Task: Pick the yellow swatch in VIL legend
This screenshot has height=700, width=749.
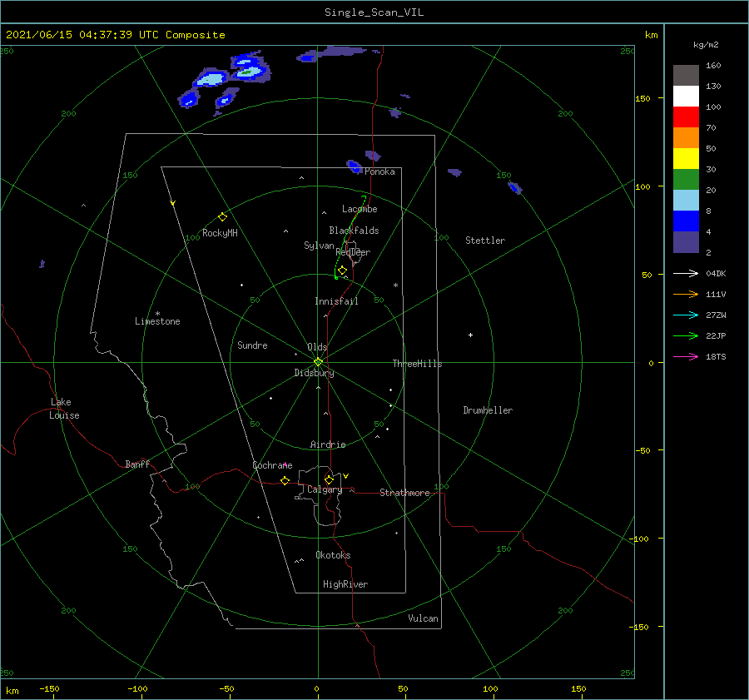Action: click(x=686, y=159)
